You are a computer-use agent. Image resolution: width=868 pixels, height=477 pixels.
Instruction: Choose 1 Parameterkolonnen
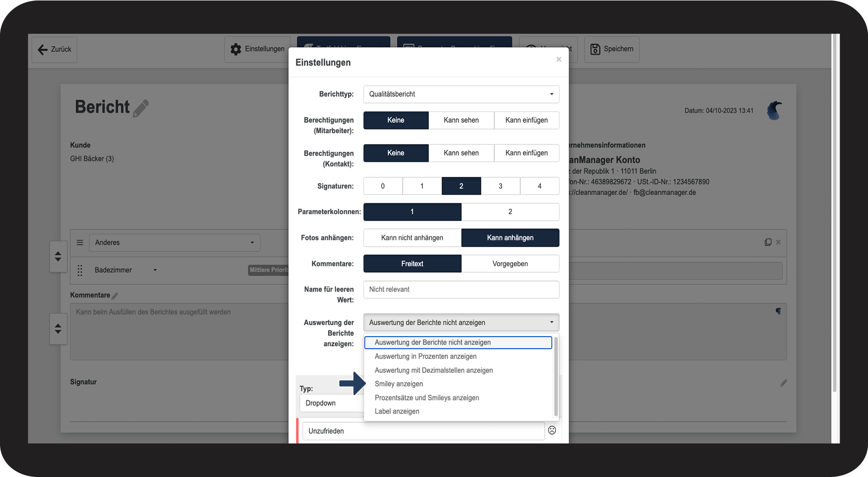point(412,212)
